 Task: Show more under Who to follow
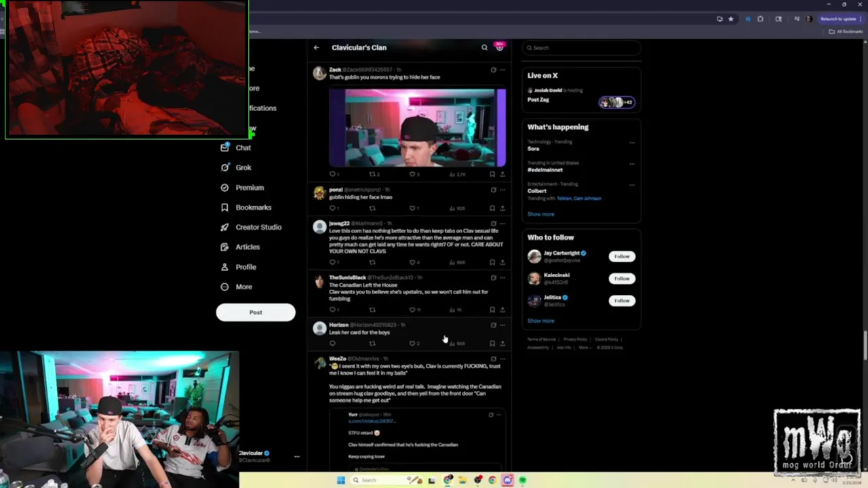pos(540,321)
